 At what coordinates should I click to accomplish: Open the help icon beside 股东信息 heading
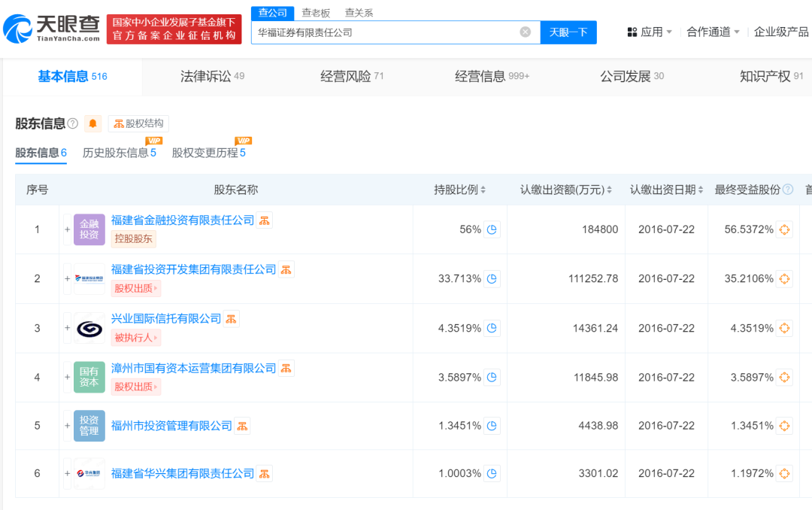73,123
